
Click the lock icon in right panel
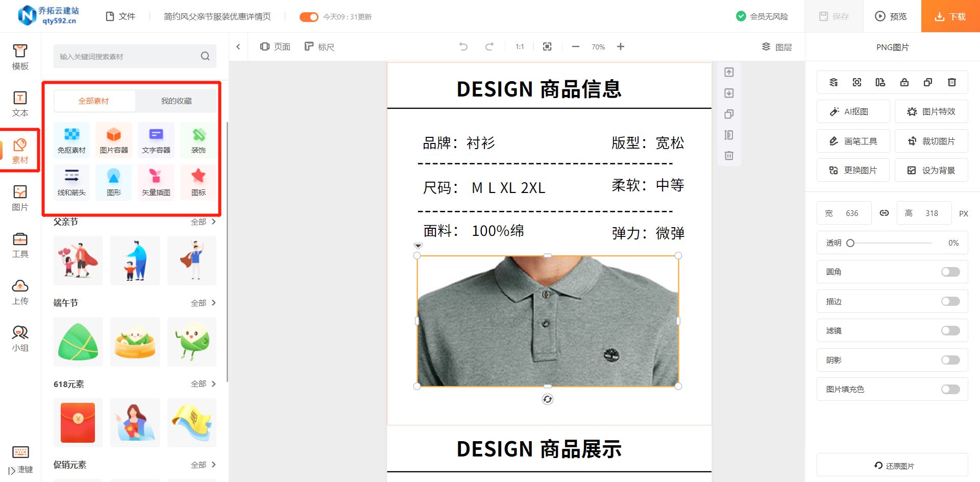(x=904, y=82)
